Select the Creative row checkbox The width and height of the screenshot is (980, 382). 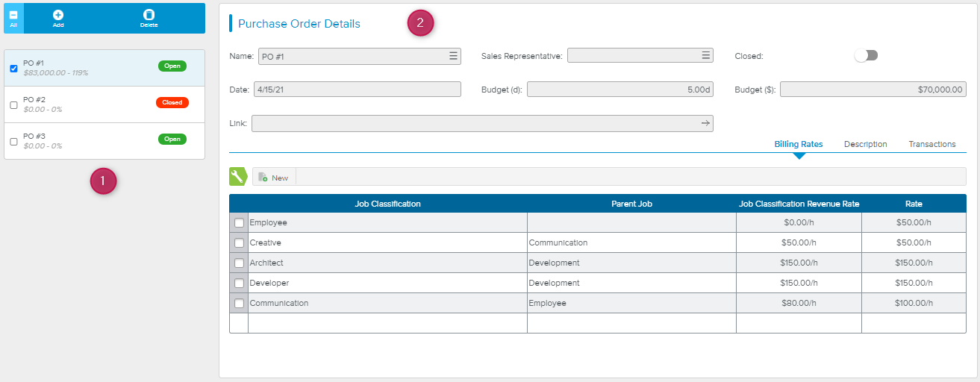(239, 242)
